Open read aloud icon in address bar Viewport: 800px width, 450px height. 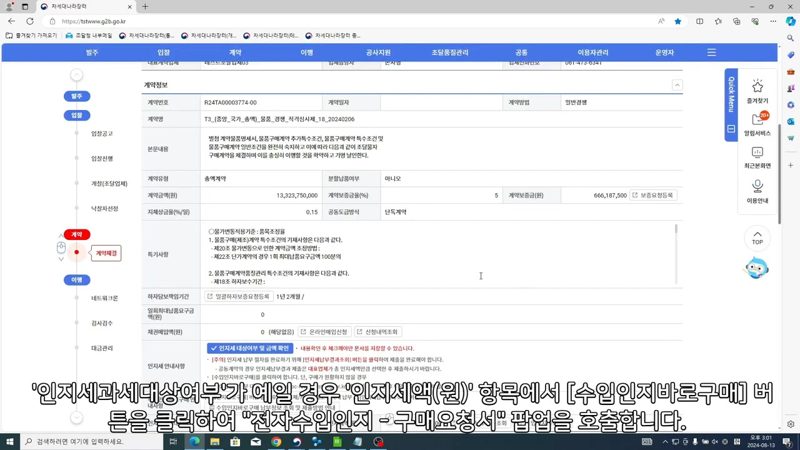(x=661, y=21)
